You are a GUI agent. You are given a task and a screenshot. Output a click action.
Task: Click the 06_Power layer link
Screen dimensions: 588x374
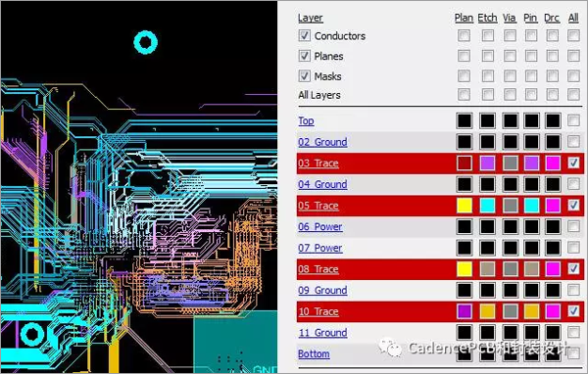tap(320, 227)
